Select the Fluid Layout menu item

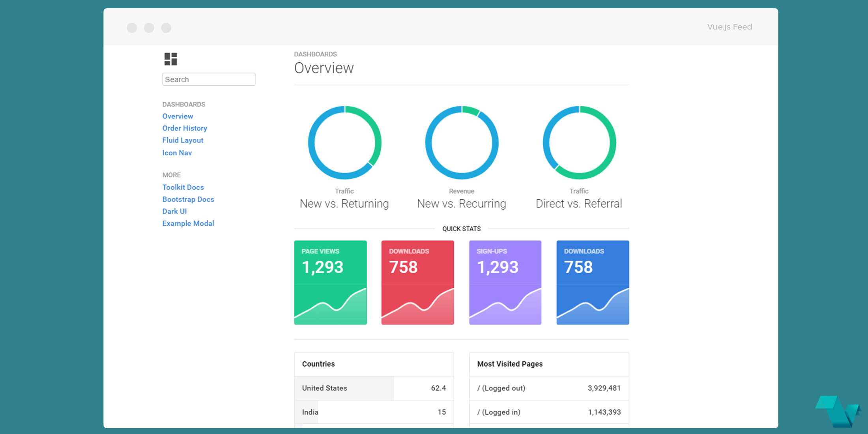pos(183,140)
